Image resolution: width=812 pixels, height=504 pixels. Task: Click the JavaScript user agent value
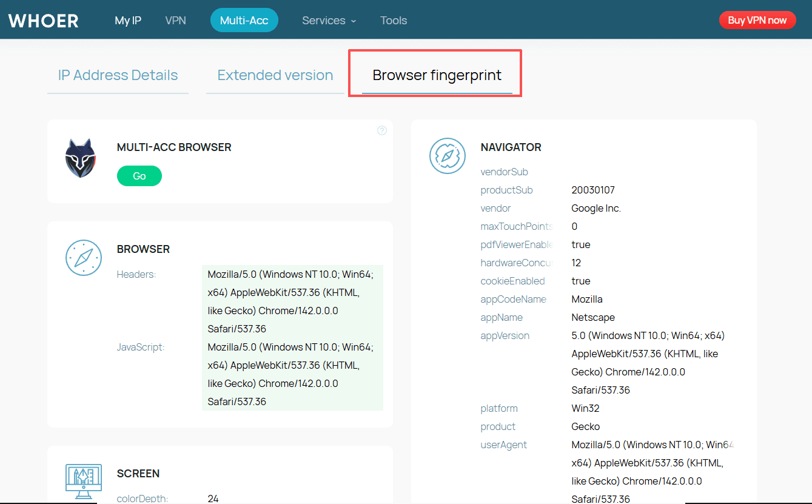(292, 374)
